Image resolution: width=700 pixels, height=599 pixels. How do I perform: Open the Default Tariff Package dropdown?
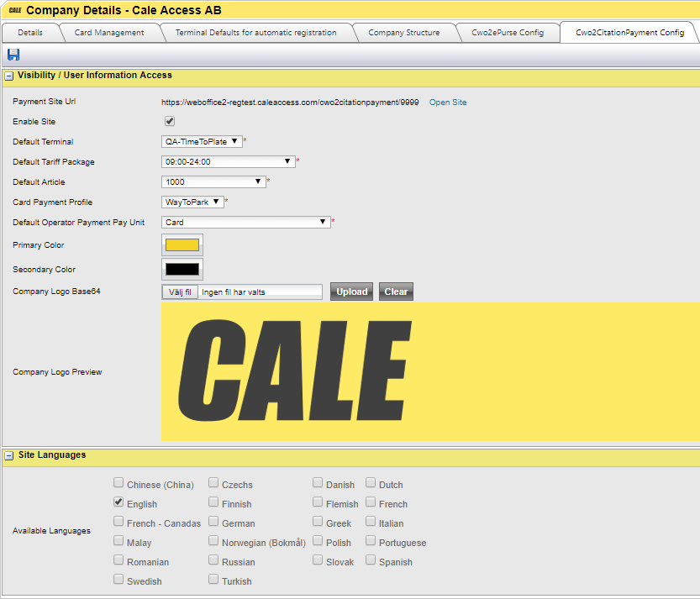click(228, 161)
